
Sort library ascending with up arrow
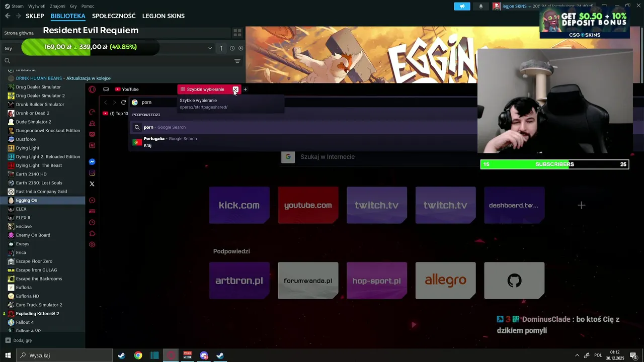pos(221,48)
